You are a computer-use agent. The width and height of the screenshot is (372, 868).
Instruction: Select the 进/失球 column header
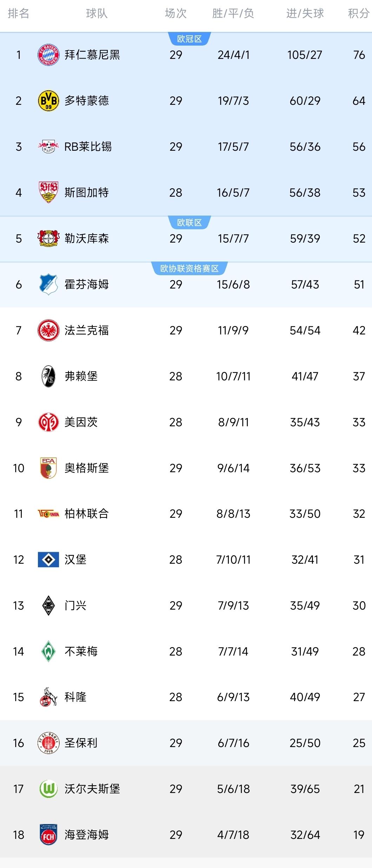(x=305, y=13)
